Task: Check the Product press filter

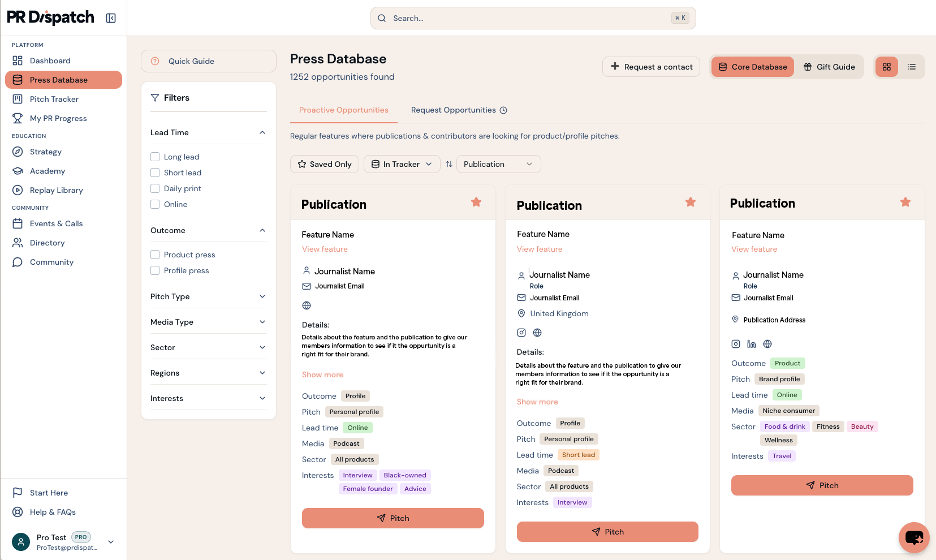Action: [155, 255]
